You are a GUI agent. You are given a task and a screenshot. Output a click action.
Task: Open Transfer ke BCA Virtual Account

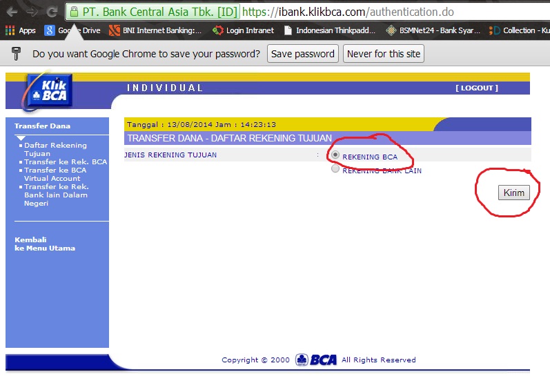pyautogui.click(x=55, y=174)
